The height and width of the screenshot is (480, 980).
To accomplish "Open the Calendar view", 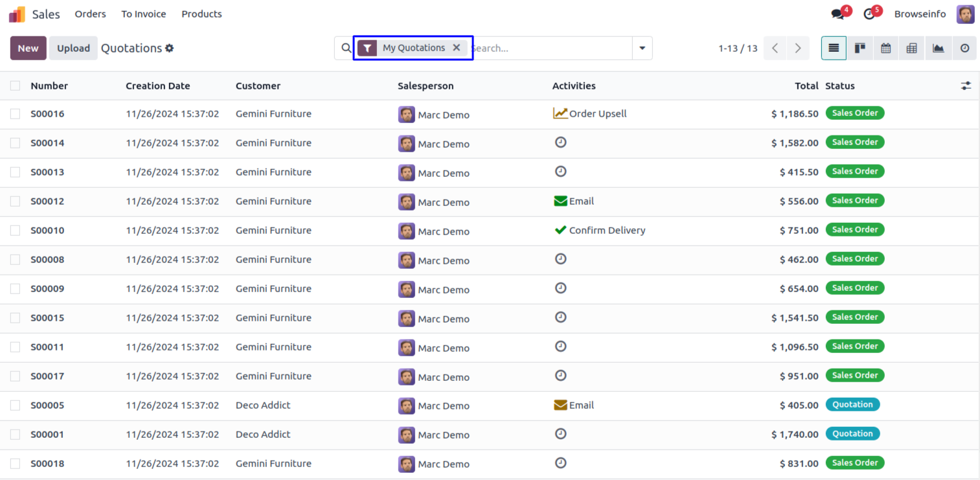I will tap(885, 49).
